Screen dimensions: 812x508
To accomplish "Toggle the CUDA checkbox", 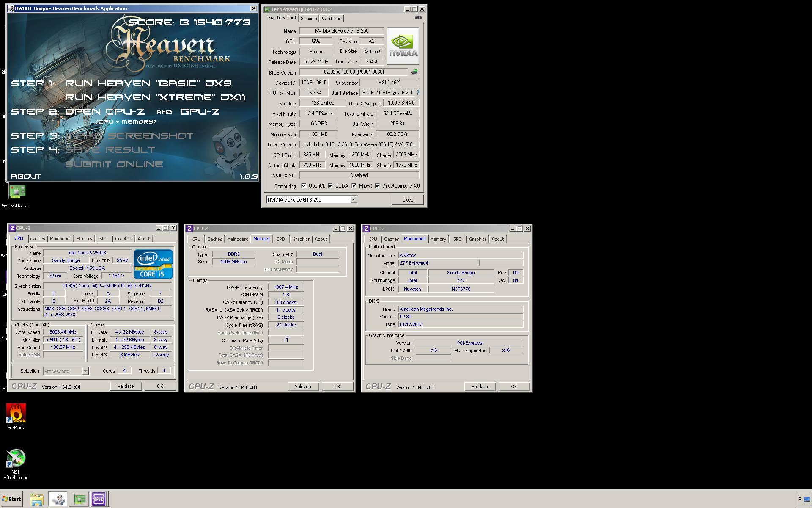I will (330, 185).
